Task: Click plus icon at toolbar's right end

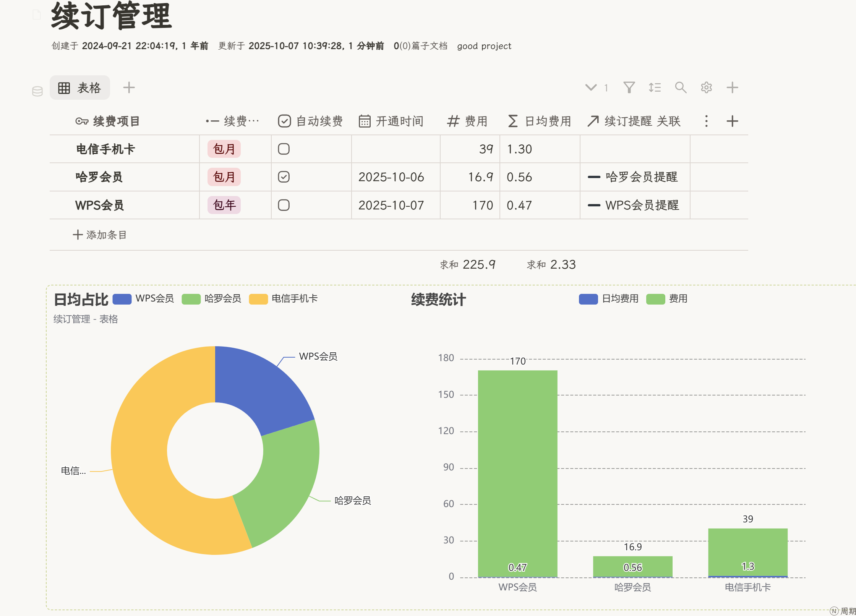Action: 732,88
